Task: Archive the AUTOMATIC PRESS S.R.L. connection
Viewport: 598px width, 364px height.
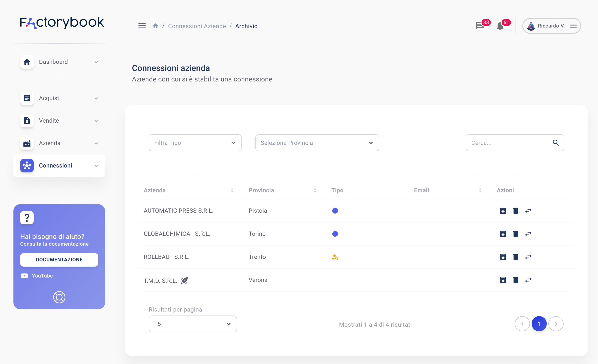Action: pyautogui.click(x=503, y=211)
